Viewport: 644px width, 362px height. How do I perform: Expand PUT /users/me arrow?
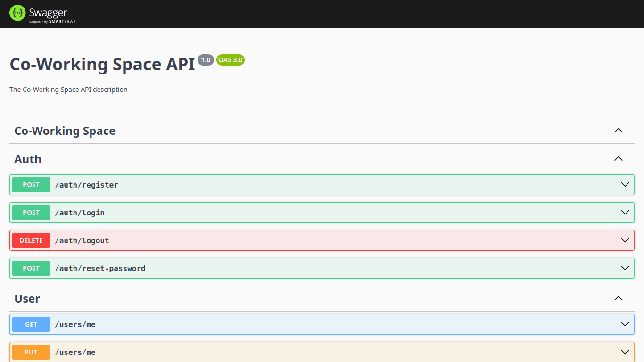(625, 352)
